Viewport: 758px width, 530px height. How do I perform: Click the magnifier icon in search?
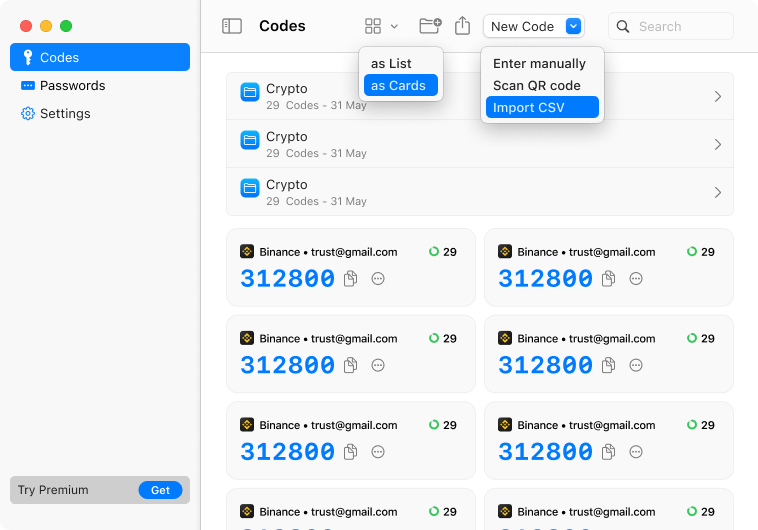[x=625, y=27]
